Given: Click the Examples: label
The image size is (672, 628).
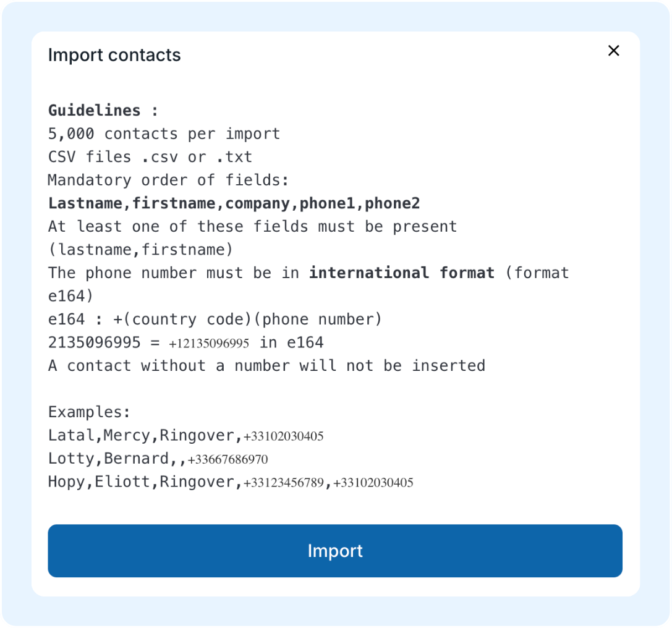Looking at the screenshot, I should [90, 412].
